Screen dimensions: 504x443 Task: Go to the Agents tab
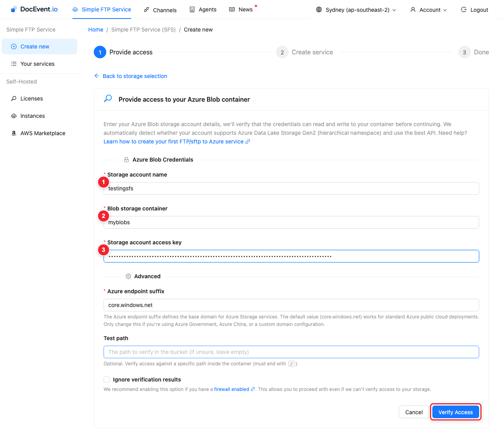(203, 9)
